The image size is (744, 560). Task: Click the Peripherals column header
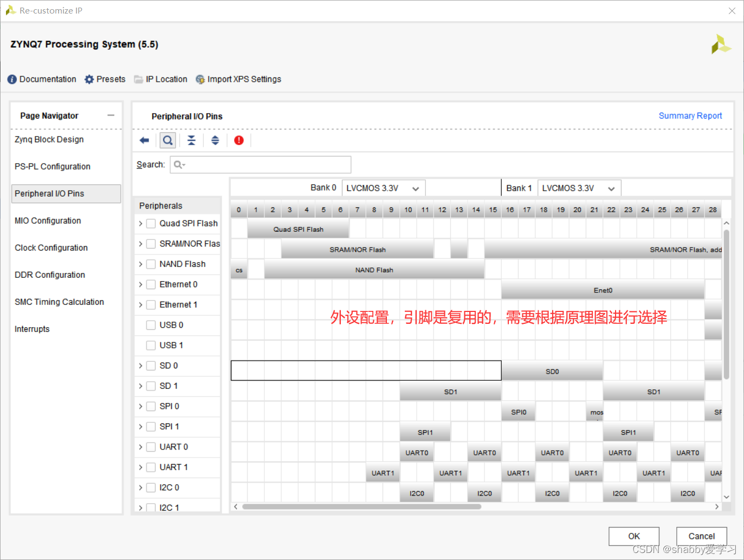click(178, 206)
